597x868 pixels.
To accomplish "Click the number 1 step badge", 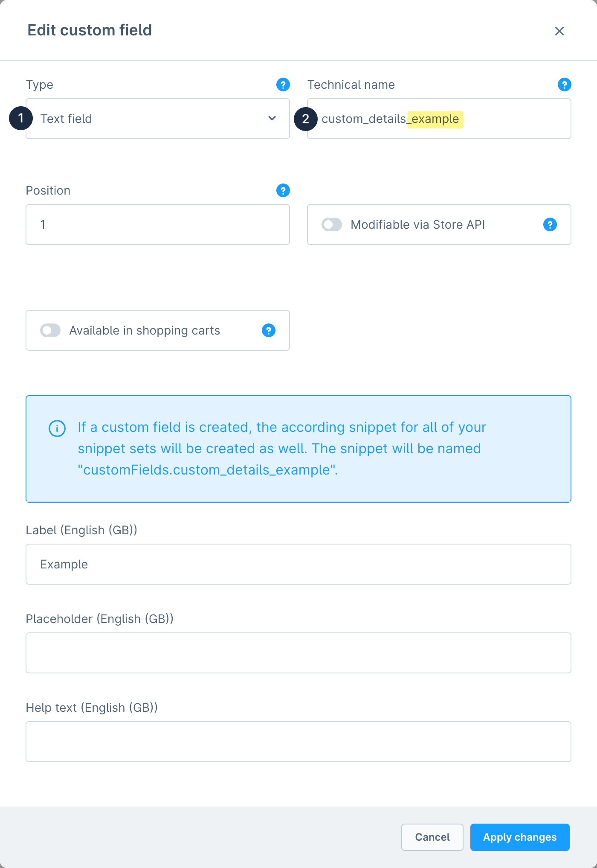I will 20,119.
